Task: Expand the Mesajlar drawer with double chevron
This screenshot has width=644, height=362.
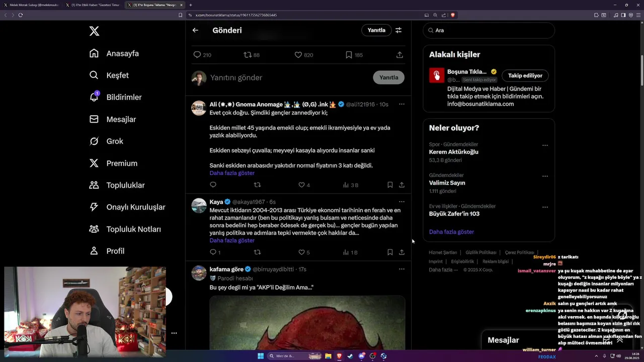Action: click(x=620, y=340)
